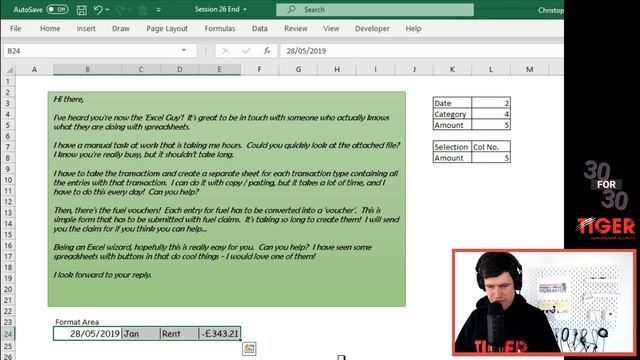Open the Draw ribbon tab
640x360 pixels.
(x=121, y=29)
